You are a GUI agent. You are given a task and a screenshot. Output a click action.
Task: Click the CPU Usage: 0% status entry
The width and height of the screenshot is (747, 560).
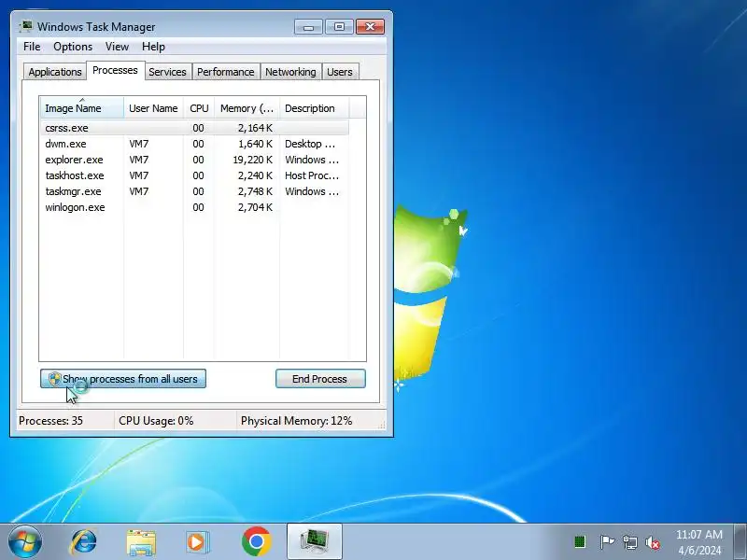pyautogui.click(x=156, y=421)
